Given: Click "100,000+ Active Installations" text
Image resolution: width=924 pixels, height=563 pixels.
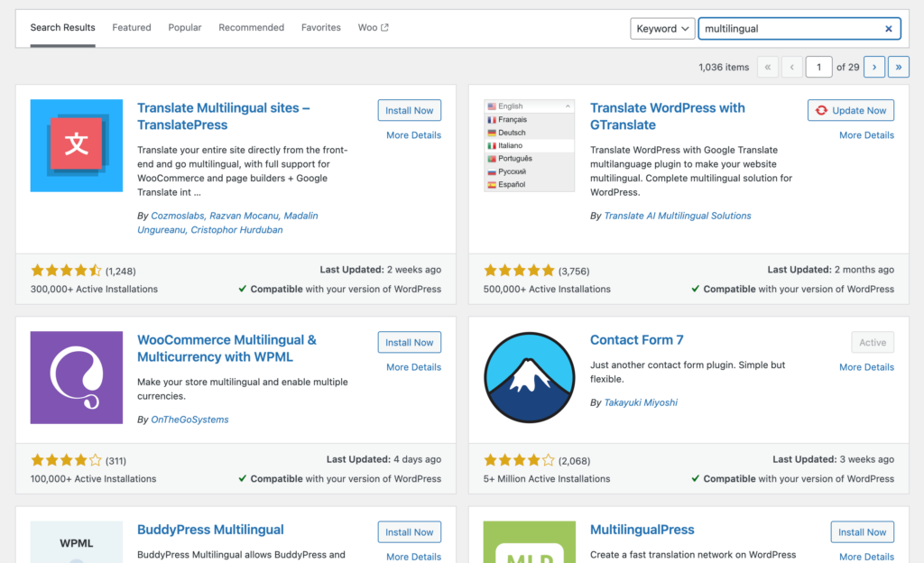Looking at the screenshot, I should [93, 479].
